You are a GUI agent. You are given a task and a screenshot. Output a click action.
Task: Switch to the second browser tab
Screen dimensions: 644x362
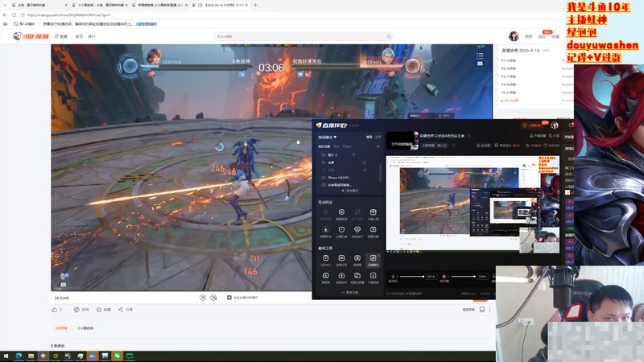[x=99, y=5]
